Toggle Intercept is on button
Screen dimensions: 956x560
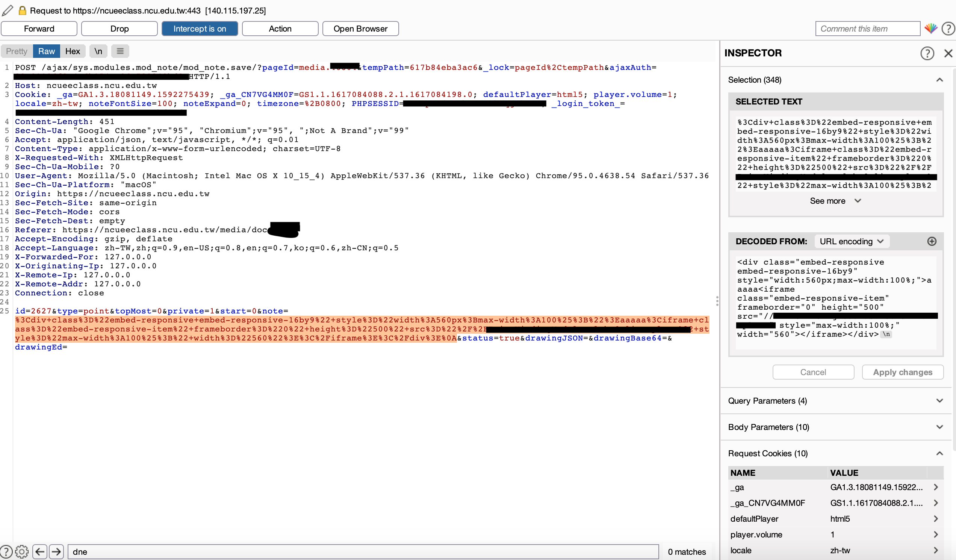point(200,29)
